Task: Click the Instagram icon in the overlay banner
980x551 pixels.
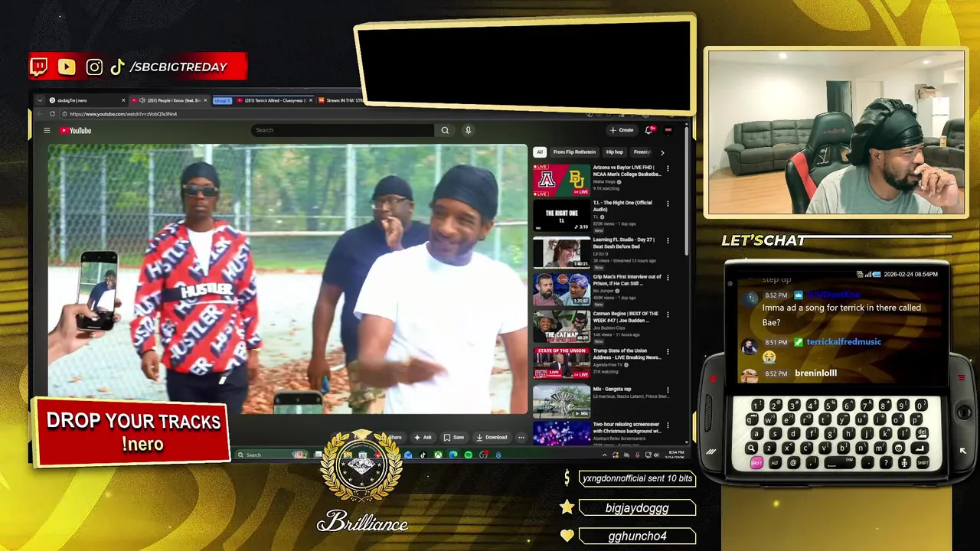Action: 94,67
